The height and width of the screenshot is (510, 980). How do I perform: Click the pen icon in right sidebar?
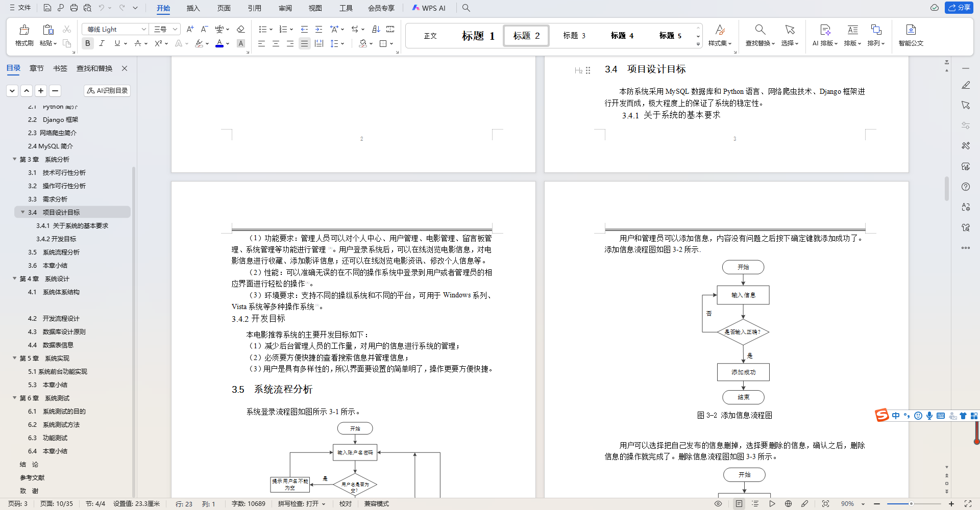[x=966, y=85]
